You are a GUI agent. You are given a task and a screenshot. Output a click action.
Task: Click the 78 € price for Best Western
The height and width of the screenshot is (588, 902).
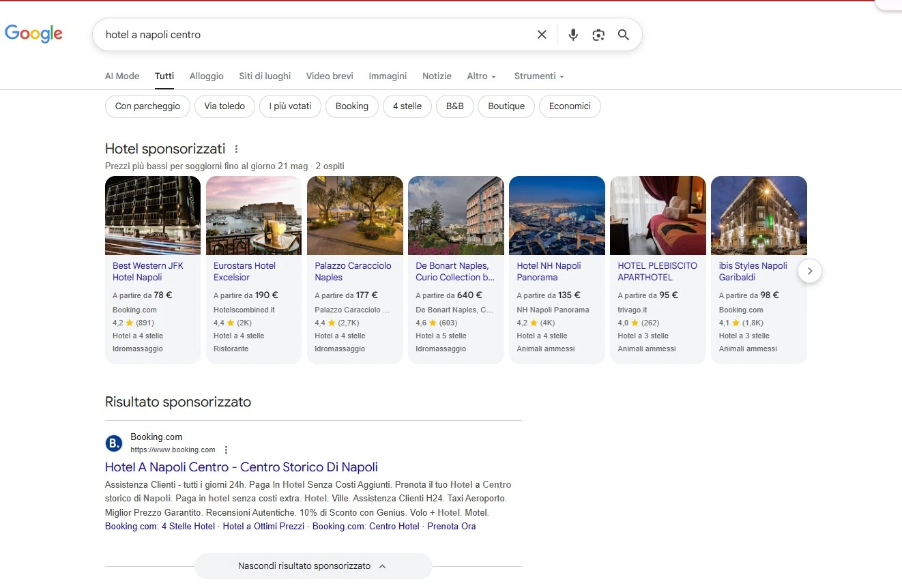tap(163, 295)
